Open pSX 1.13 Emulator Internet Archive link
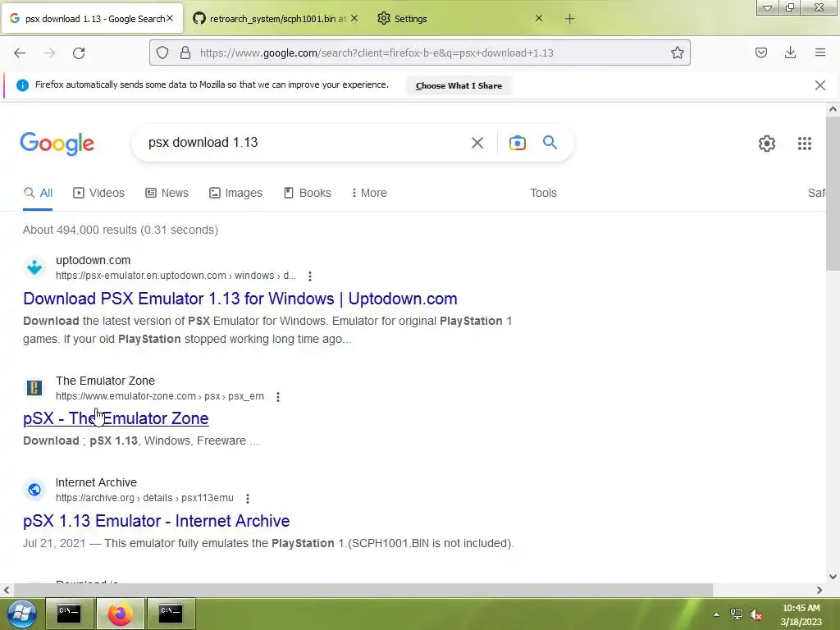The image size is (840, 630). pyautogui.click(x=157, y=521)
